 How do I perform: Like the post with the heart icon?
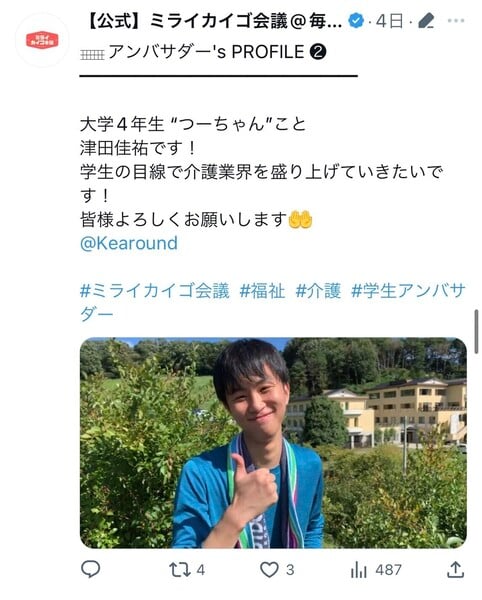269,570
